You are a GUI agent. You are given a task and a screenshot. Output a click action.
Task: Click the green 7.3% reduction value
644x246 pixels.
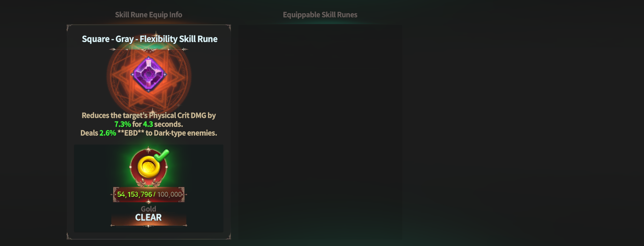(x=123, y=124)
